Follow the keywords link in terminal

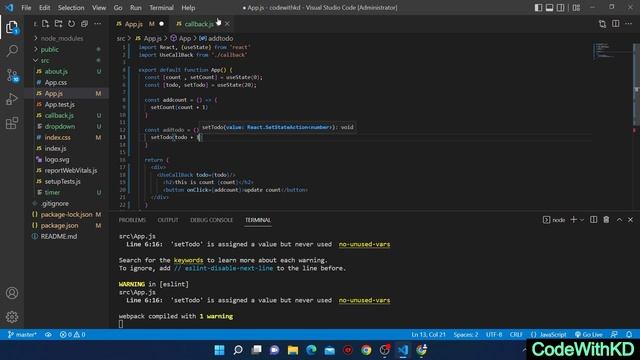point(188,260)
